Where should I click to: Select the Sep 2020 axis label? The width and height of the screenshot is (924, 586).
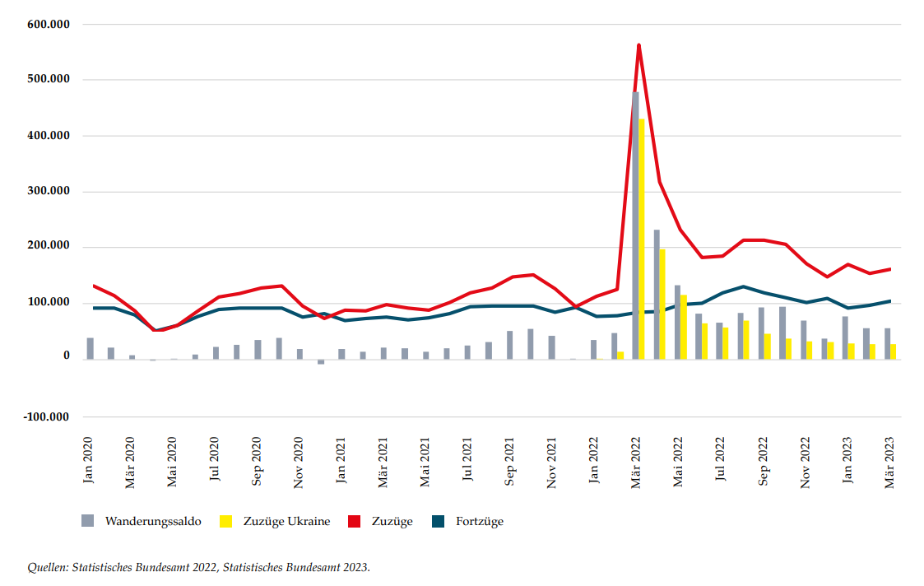click(x=257, y=462)
